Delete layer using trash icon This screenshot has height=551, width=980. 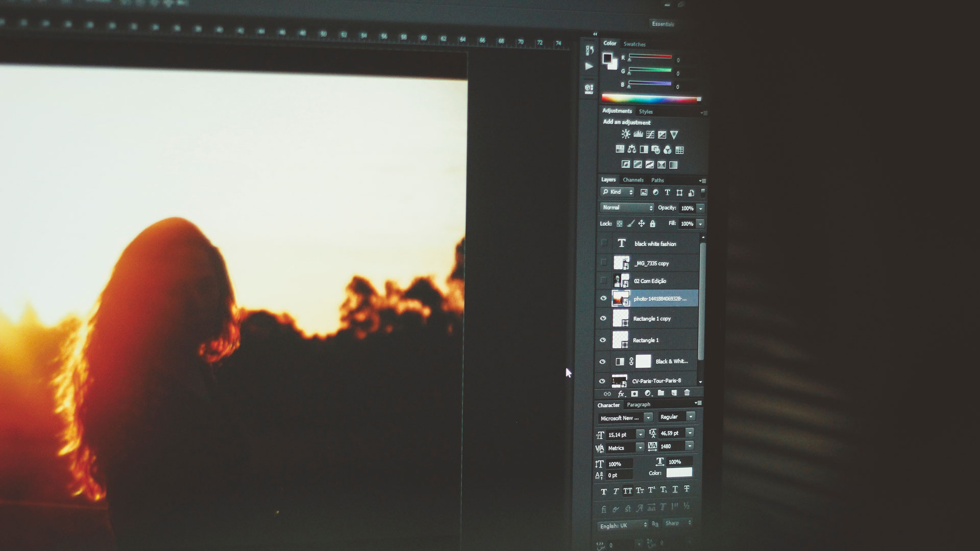pyautogui.click(x=688, y=393)
